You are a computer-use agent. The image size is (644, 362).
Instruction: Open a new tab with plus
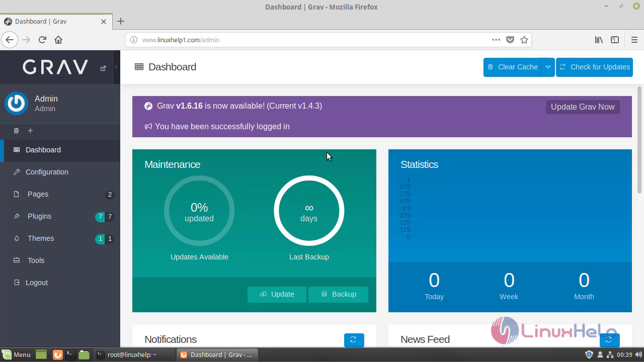pyautogui.click(x=121, y=21)
